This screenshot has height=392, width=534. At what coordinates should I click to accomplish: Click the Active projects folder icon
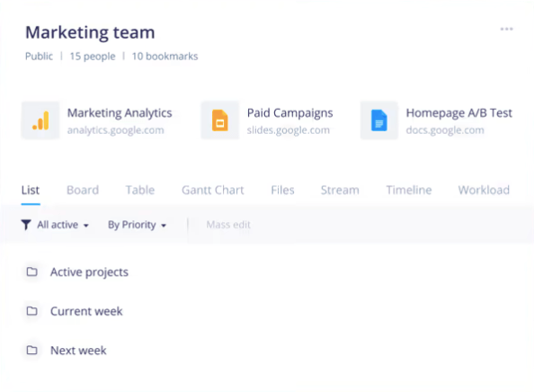(32, 272)
